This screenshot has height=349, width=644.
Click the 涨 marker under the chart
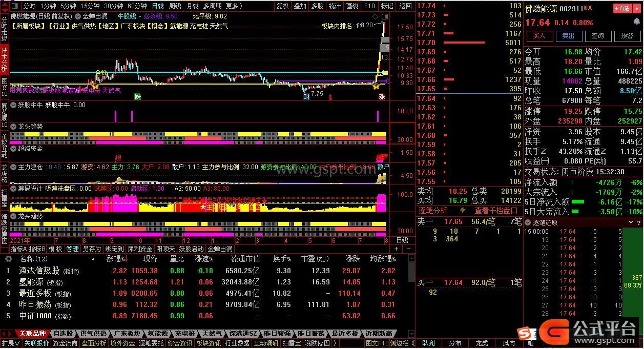pos(382,96)
